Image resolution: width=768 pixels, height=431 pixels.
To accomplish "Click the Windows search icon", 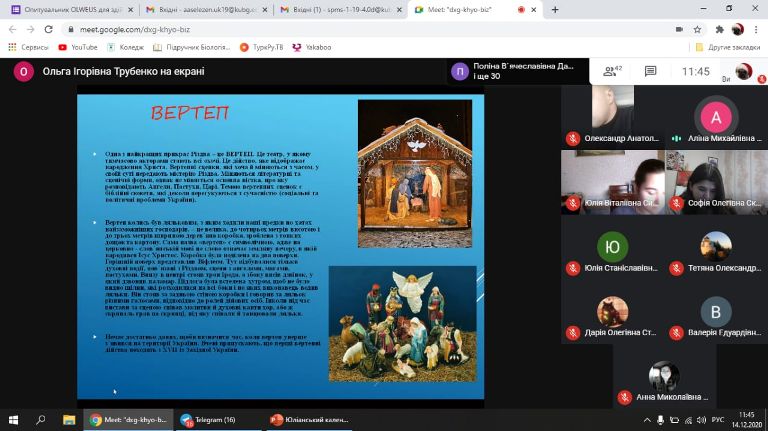I will coord(41,420).
